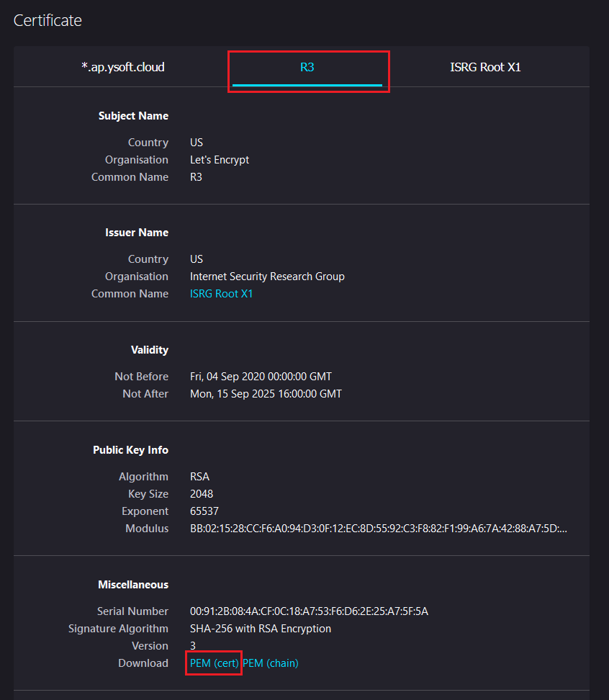Click the Serial Number value
The width and height of the screenshot is (609, 700).
pyautogui.click(x=309, y=611)
